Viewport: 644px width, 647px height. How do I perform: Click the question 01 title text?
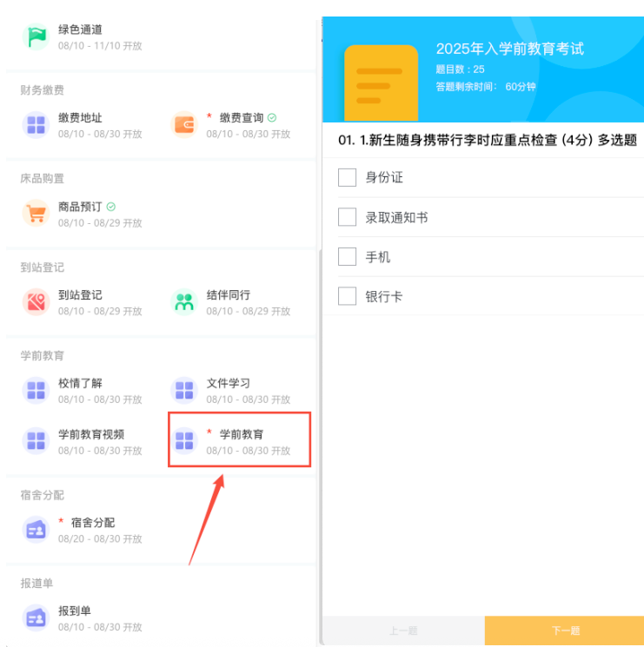pyautogui.click(x=488, y=141)
